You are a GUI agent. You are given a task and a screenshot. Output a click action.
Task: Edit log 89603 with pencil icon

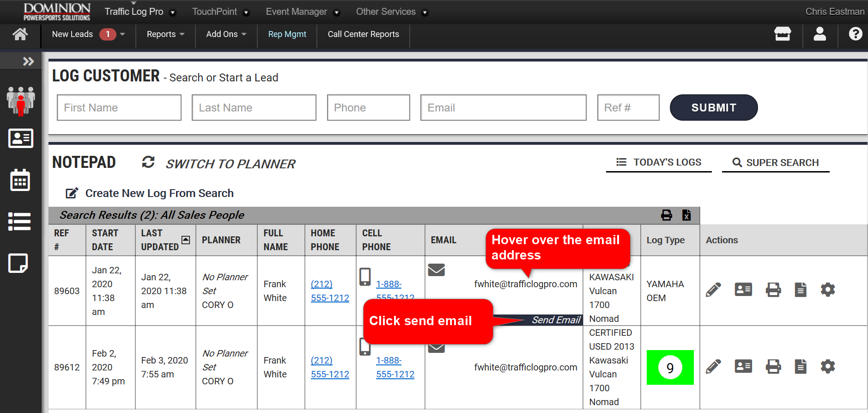pos(713,290)
